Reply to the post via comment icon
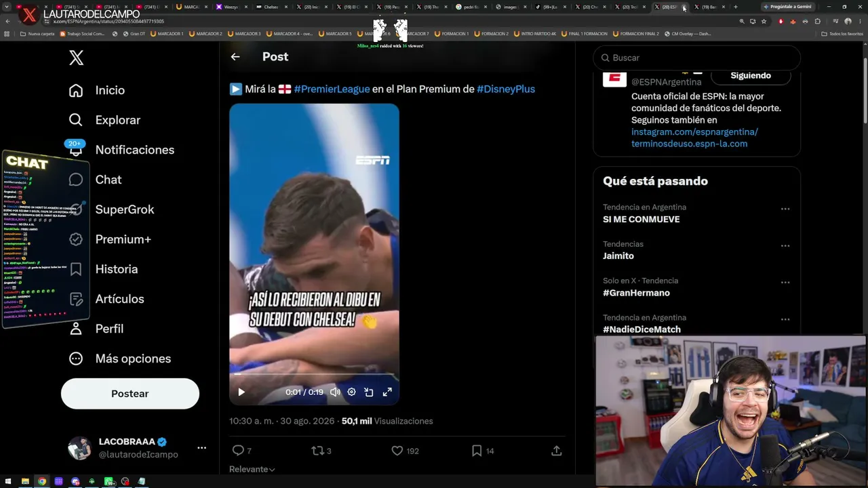Screen dimensions: 868x488 pyautogui.click(x=238, y=451)
